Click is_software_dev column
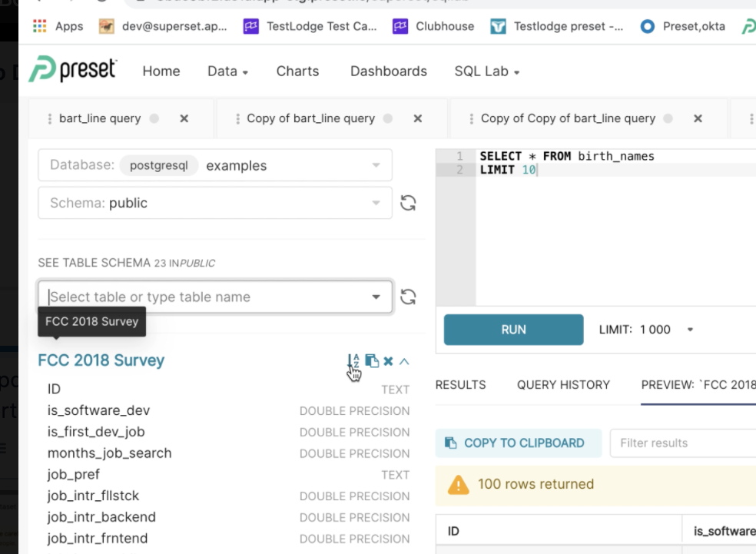The image size is (756, 554). click(x=228, y=411)
